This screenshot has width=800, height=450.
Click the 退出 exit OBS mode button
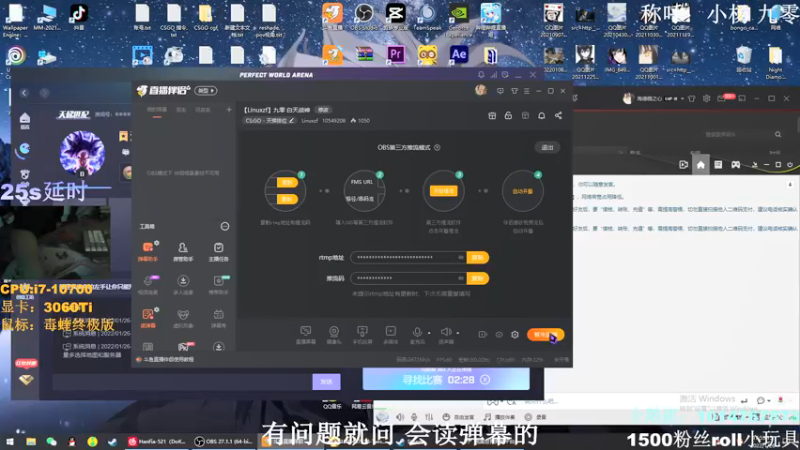point(547,147)
